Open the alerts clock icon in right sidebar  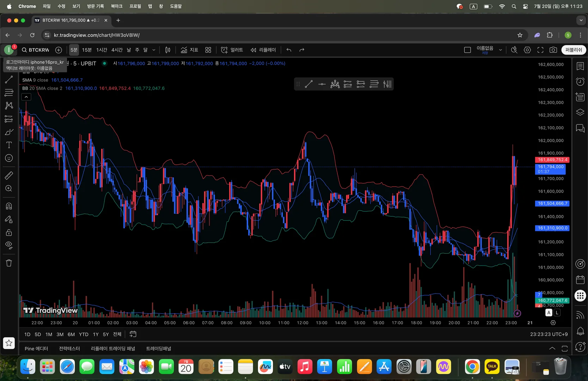(580, 82)
